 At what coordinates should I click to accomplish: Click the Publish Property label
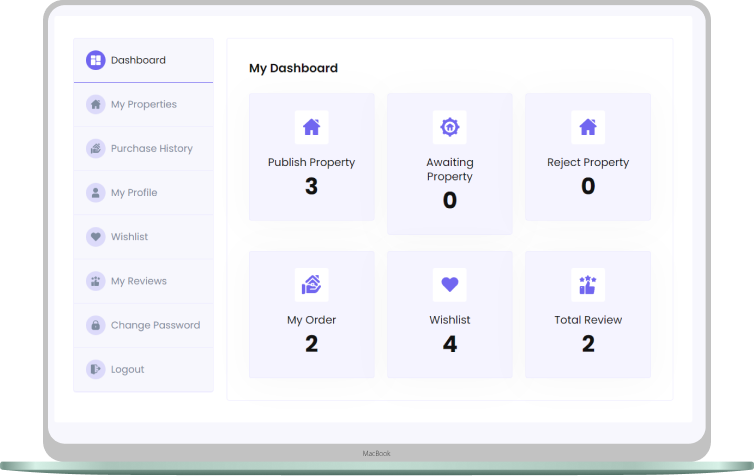click(312, 163)
